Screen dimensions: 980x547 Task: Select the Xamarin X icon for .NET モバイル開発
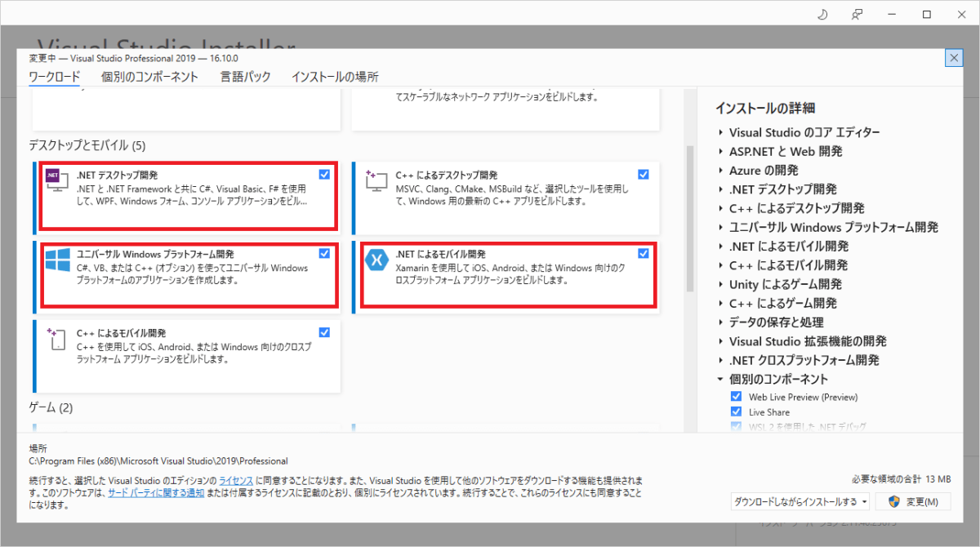tap(377, 260)
